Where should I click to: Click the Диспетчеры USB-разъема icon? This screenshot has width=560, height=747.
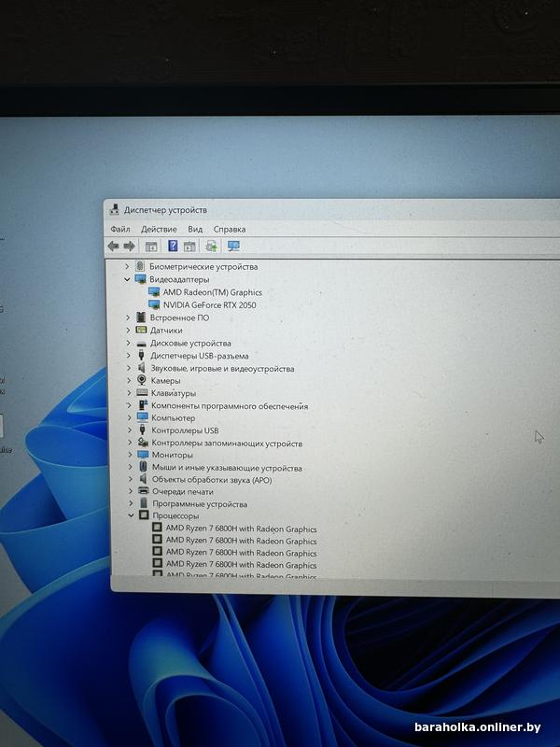click(142, 355)
